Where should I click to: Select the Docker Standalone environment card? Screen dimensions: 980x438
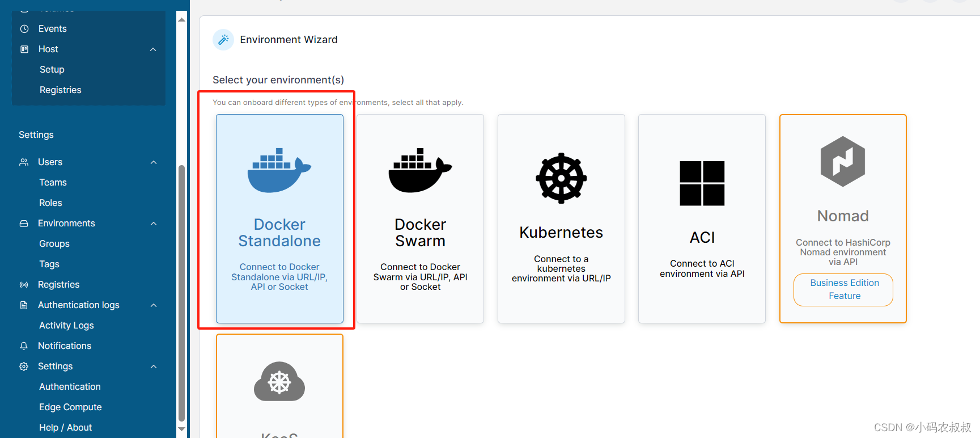pos(279,218)
